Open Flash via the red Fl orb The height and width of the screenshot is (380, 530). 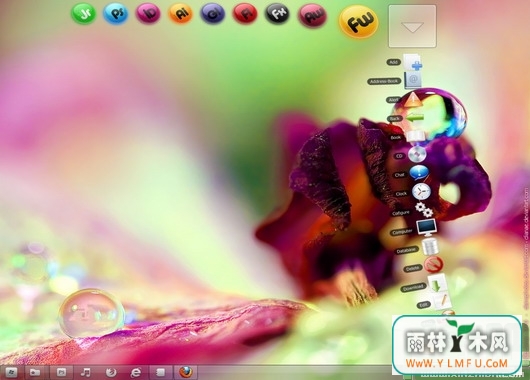pyautogui.click(x=245, y=14)
